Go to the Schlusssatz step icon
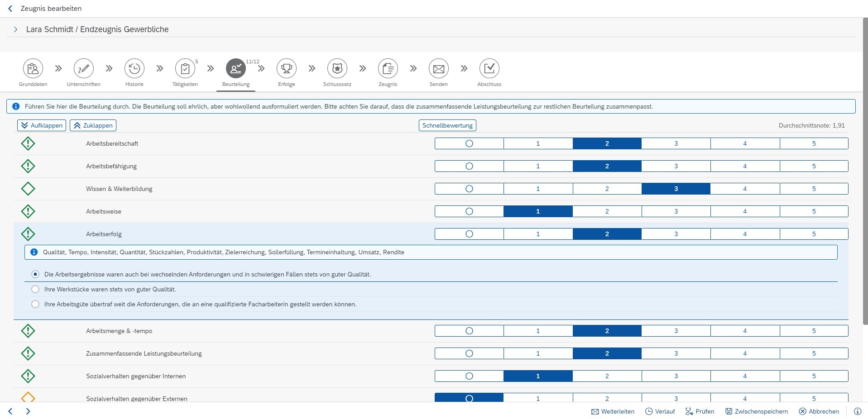The width and height of the screenshot is (868, 419). tap(337, 68)
